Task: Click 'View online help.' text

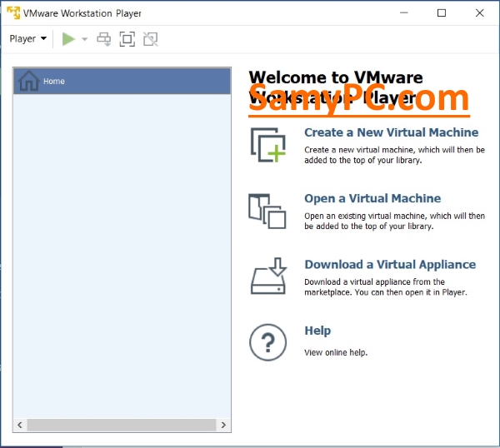Action: click(336, 353)
